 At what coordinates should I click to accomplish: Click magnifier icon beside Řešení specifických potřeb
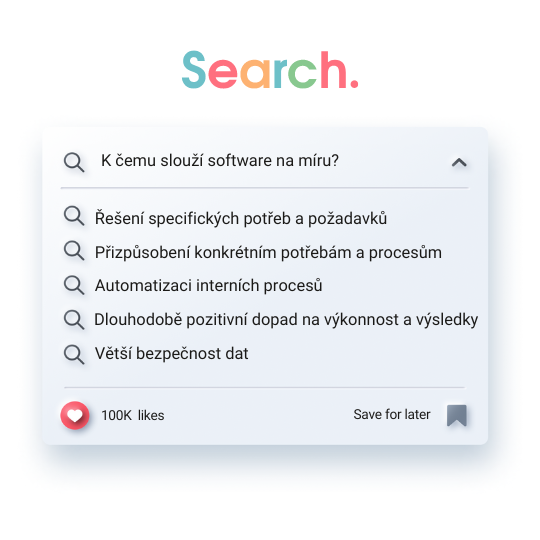[x=74, y=216]
